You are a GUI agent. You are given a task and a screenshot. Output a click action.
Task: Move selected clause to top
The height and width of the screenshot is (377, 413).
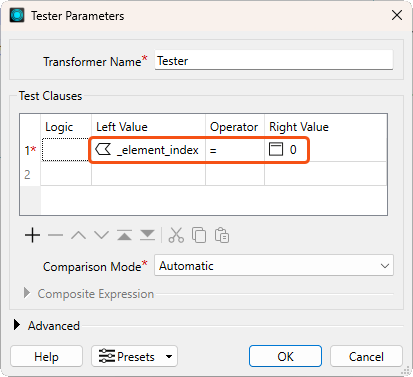(x=124, y=235)
